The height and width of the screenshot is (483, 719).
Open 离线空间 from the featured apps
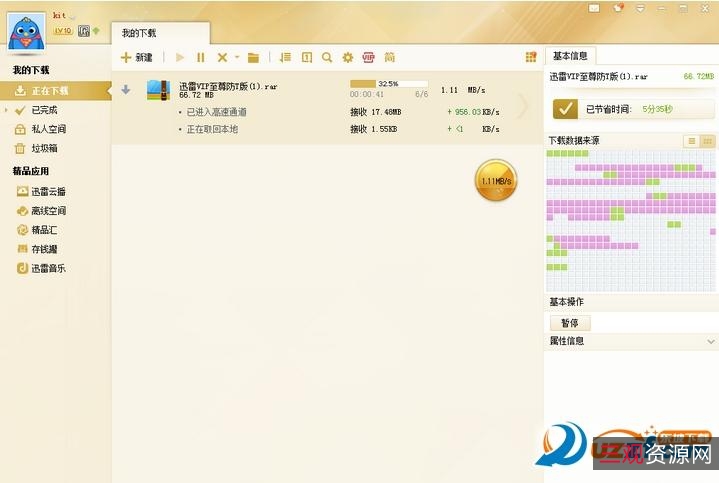(48, 211)
